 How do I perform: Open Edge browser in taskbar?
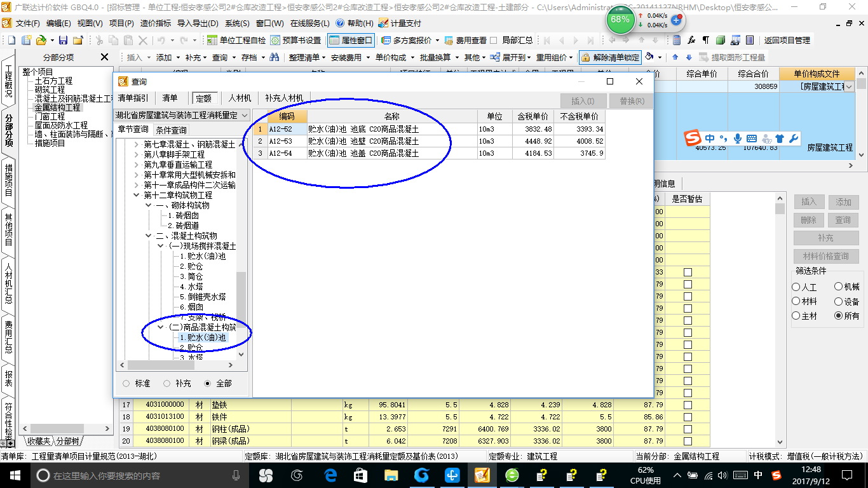point(330,475)
